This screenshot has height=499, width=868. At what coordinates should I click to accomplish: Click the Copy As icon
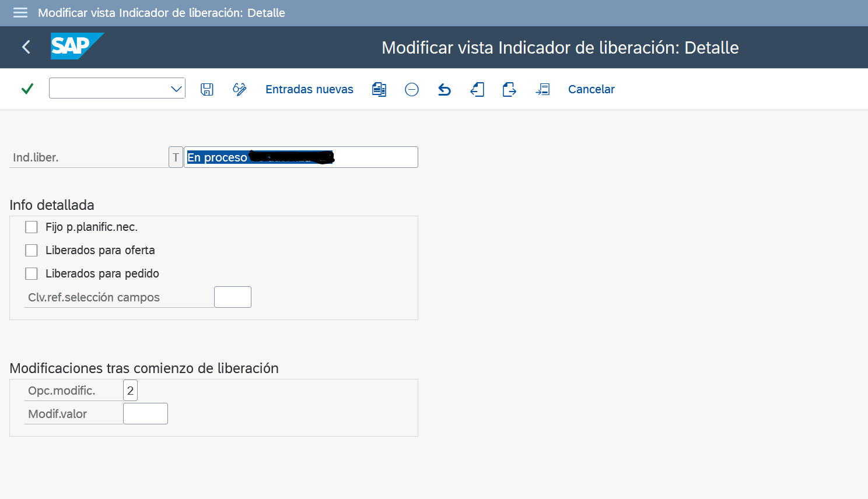[379, 89]
